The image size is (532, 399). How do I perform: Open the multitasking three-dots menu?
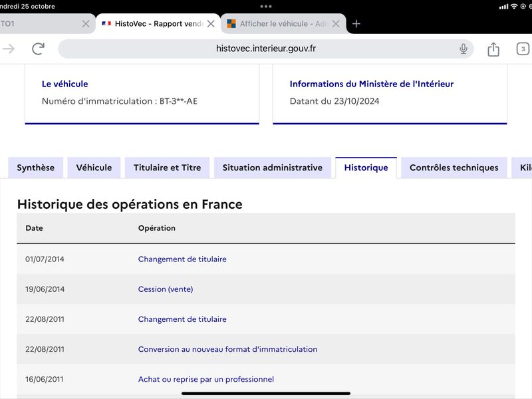coord(266,7)
